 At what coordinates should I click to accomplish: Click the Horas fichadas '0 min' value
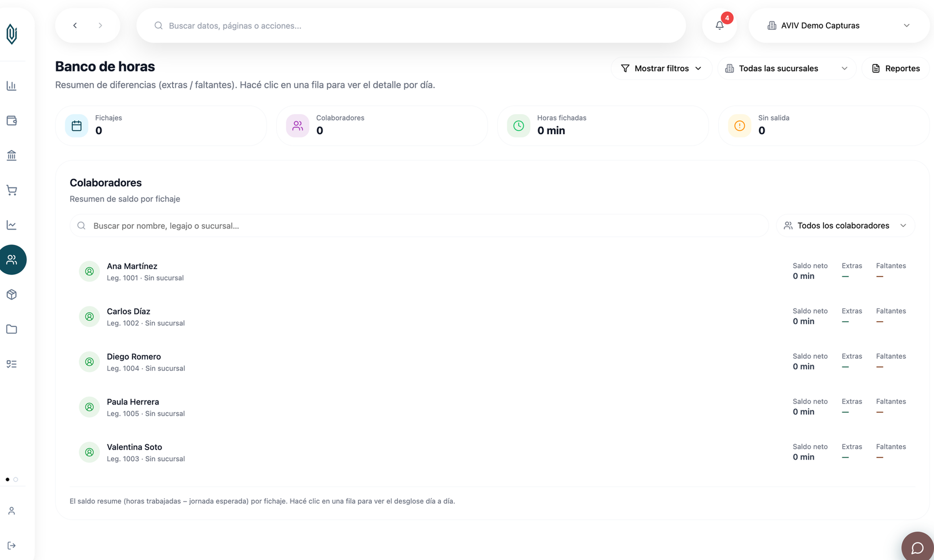(x=551, y=130)
